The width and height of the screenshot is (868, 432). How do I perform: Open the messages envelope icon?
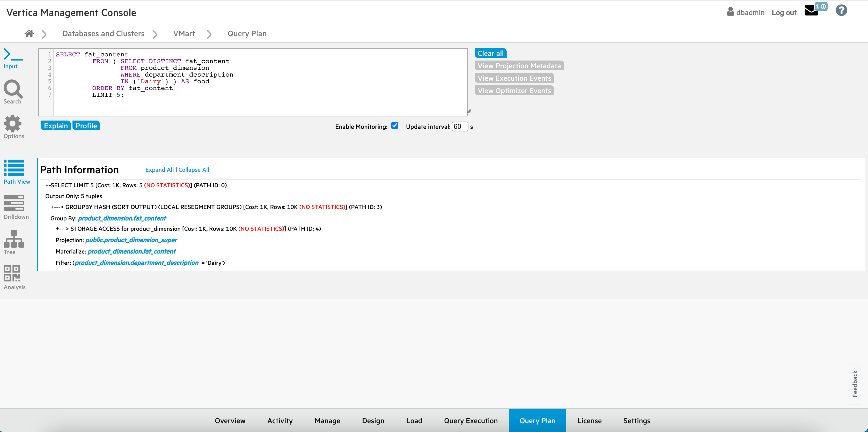(811, 11)
